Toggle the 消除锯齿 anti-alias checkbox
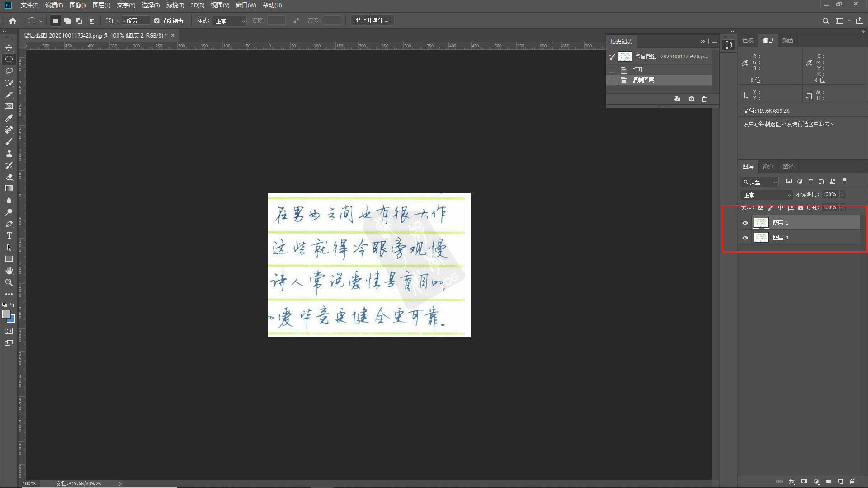 157,21
